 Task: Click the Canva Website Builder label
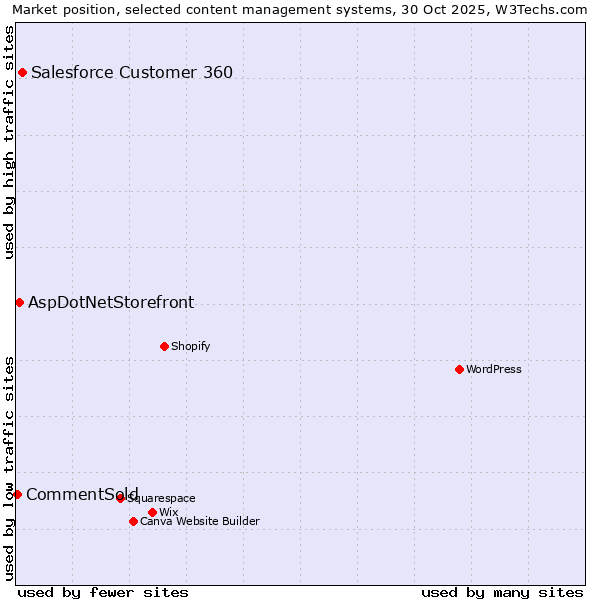[200, 521]
